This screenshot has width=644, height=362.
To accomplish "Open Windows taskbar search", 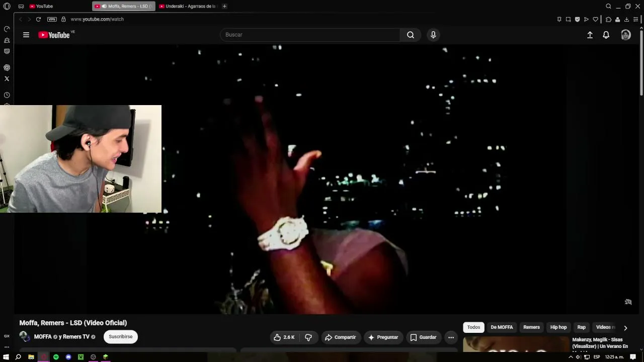I will click(18, 357).
